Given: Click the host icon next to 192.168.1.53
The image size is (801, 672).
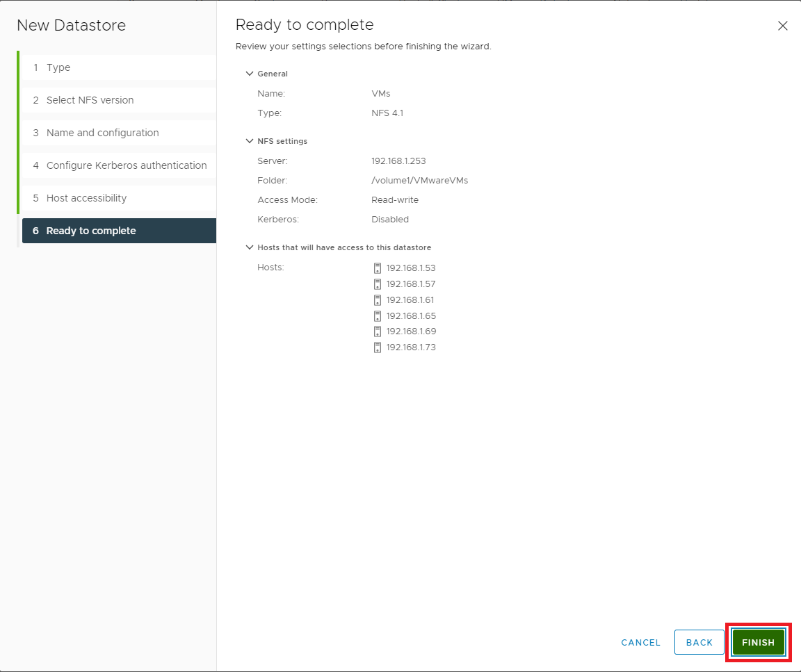Looking at the screenshot, I should (x=378, y=268).
